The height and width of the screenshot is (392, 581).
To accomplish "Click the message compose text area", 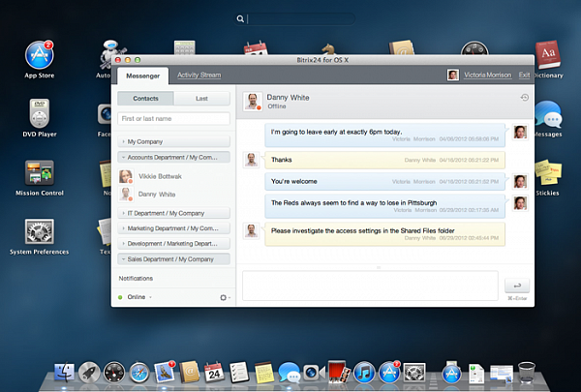I will coord(370,286).
